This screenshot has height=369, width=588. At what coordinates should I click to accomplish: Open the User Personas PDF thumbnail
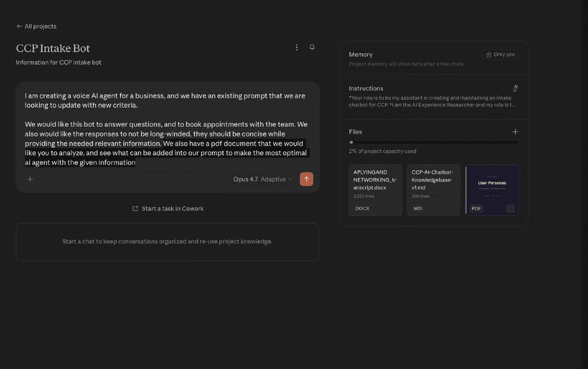pyautogui.click(x=492, y=190)
